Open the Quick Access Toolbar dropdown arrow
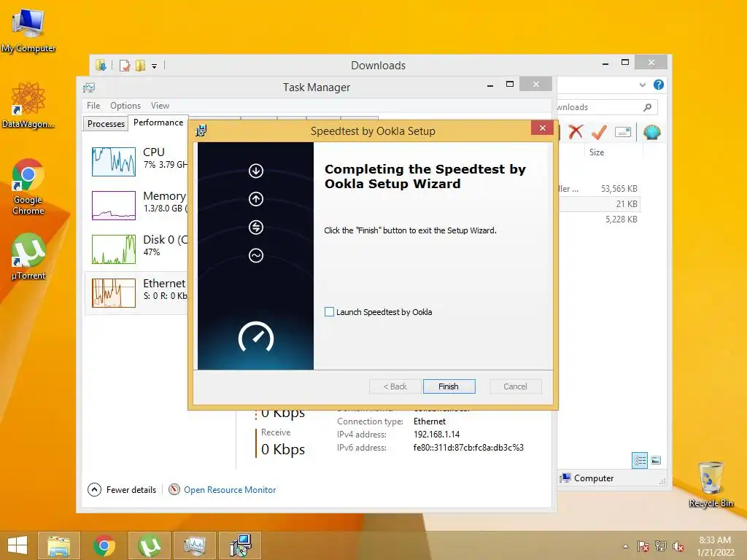 (155, 66)
